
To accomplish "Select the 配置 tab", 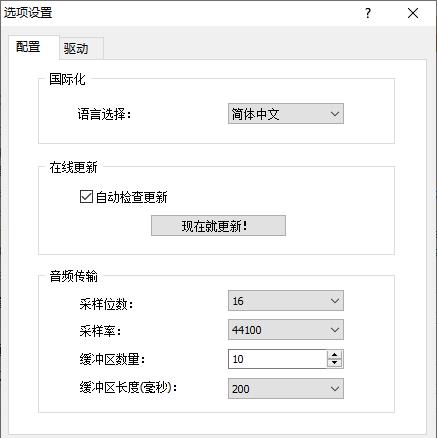I will (x=28, y=47).
